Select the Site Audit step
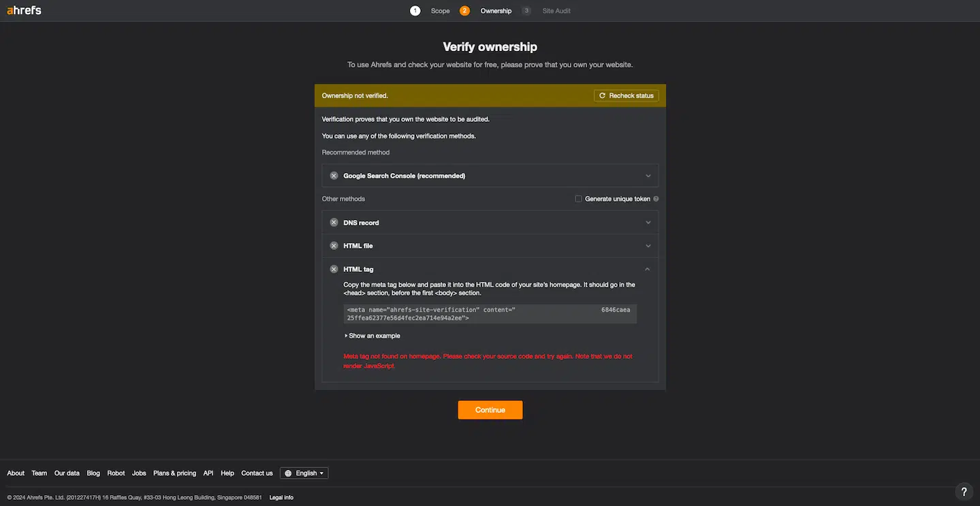The image size is (980, 506). (556, 11)
